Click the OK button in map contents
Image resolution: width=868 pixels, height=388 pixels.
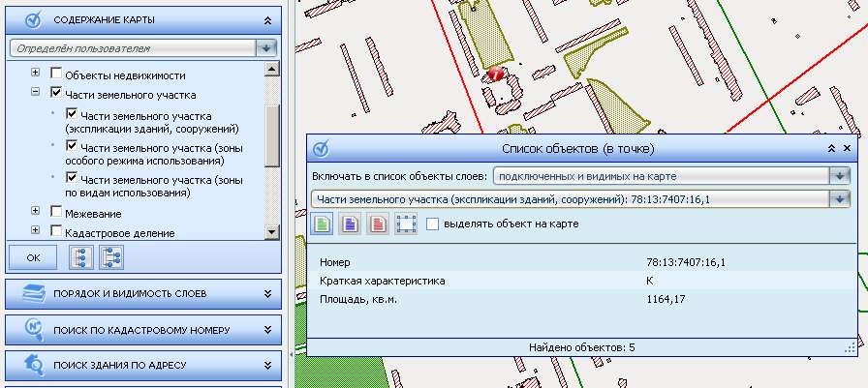[x=33, y=257]
